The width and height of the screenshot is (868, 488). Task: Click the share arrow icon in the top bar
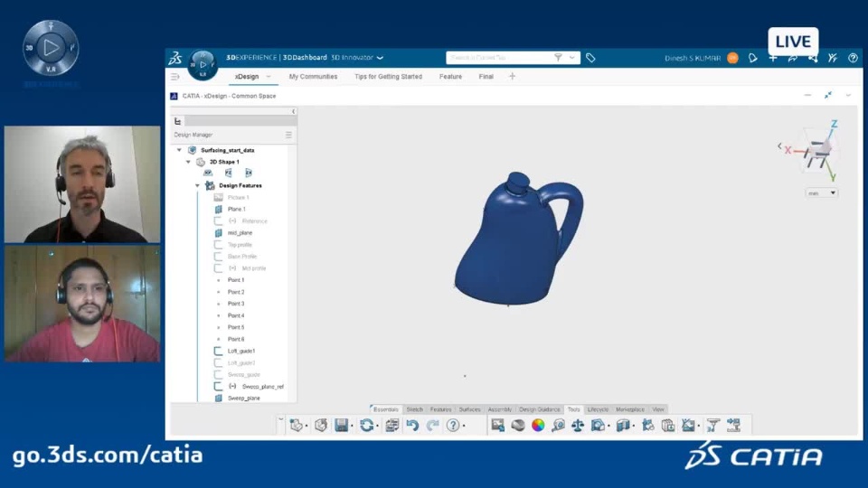pyautogui.click(x=793, y=58)
